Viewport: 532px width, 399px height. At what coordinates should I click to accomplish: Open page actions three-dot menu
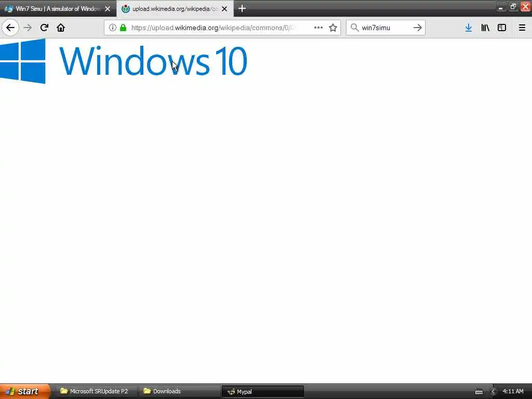[318, 28]
